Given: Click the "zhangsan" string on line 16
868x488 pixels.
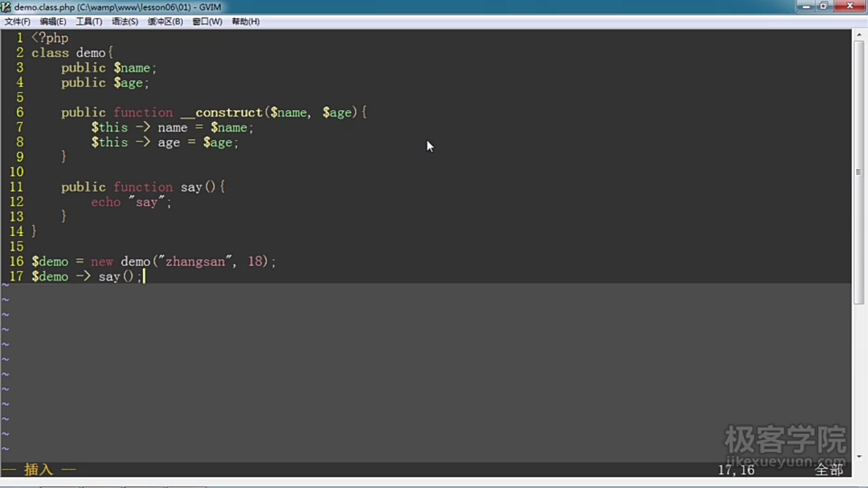Looking at the screenshot, I should point(195,262).
